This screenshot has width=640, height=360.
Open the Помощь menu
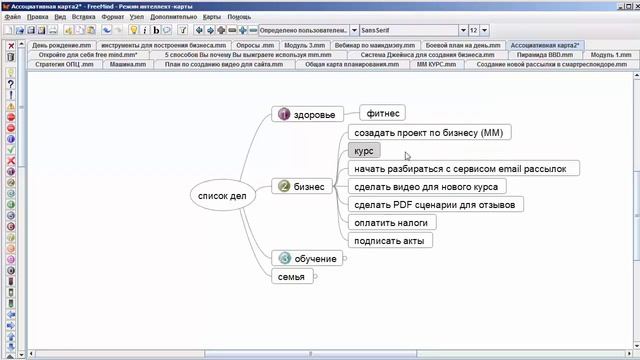(x=239, y=17)
